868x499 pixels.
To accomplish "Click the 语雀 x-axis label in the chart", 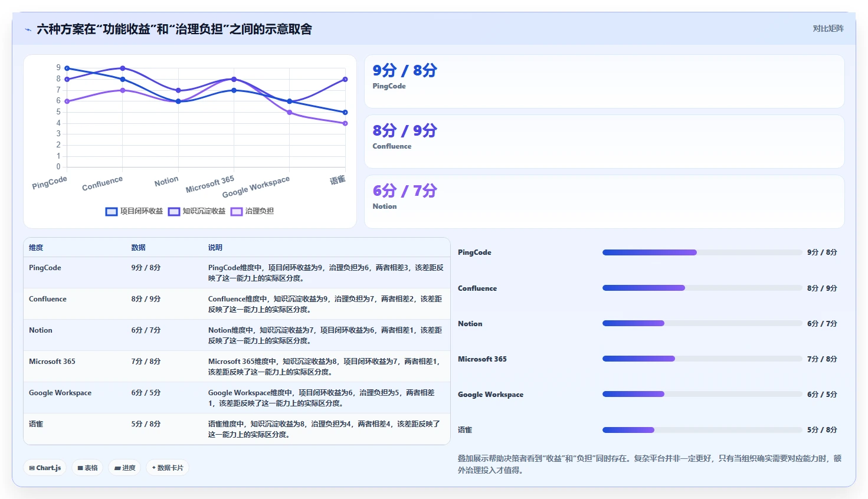I will [338, 180].
